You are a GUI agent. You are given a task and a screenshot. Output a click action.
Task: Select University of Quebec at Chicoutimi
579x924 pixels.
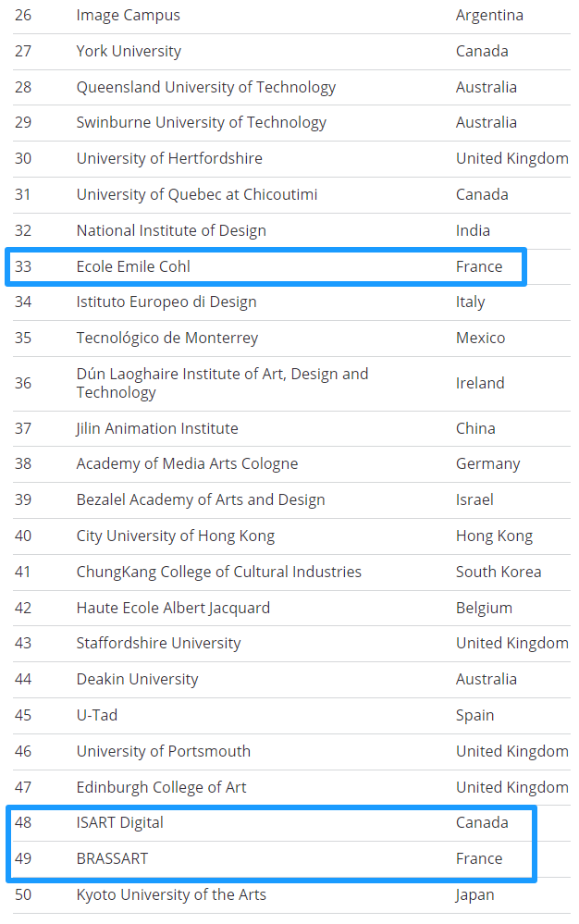pyautogui.click(x=197, y=194)
